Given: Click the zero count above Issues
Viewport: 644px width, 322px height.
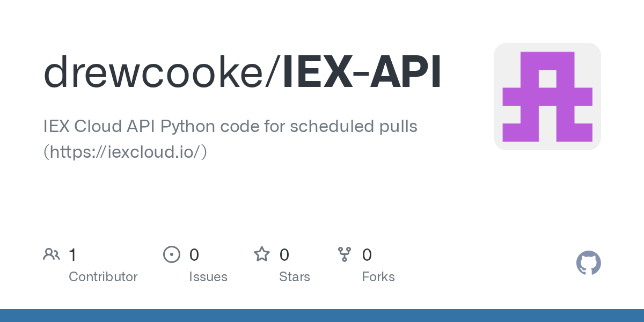Looking at the screenshot, I should (x=194, y=255).
